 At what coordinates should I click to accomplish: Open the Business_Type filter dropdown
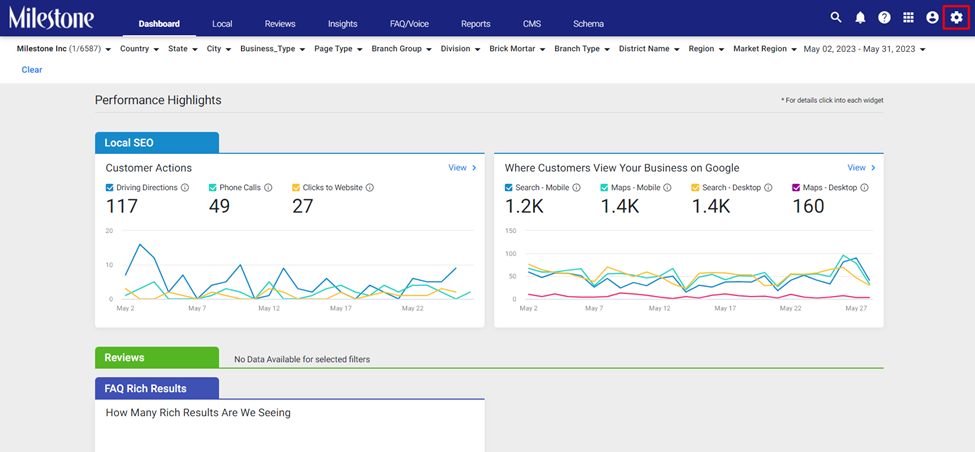pyautogui.click(x=272, y=48)
